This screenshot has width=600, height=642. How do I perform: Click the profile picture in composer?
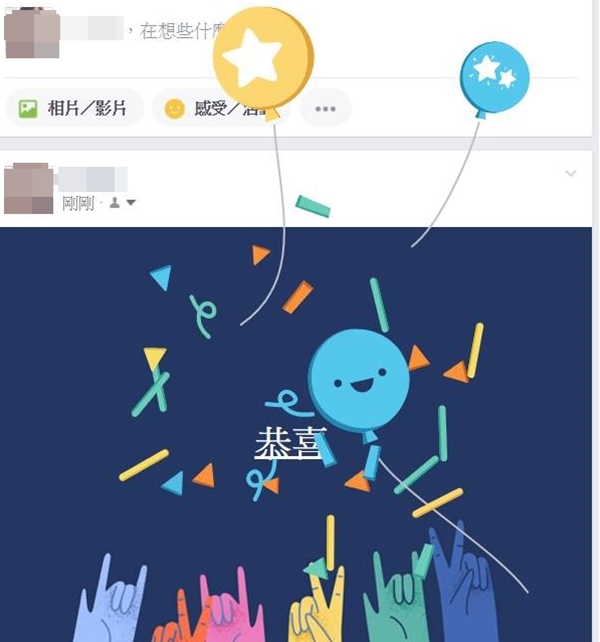coord(32,32)
